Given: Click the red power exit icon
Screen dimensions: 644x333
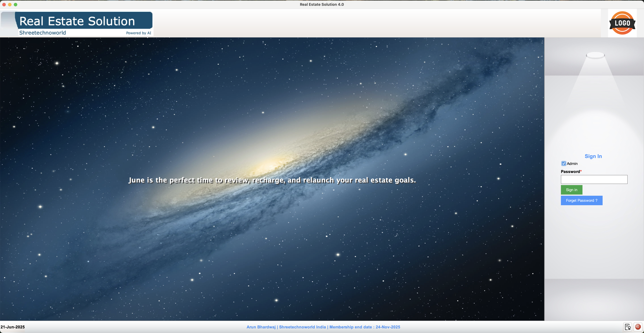Looking at the screenshot, I should click(x=638, y=327).
